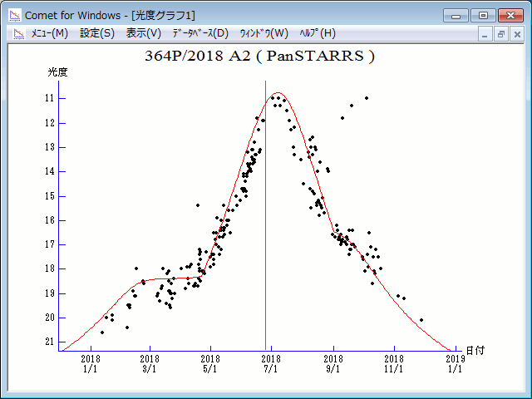The height and width of the screenshot is (399, 532).
Task: Click the 光度 y-axis label
Action: (x=57, y=72)
